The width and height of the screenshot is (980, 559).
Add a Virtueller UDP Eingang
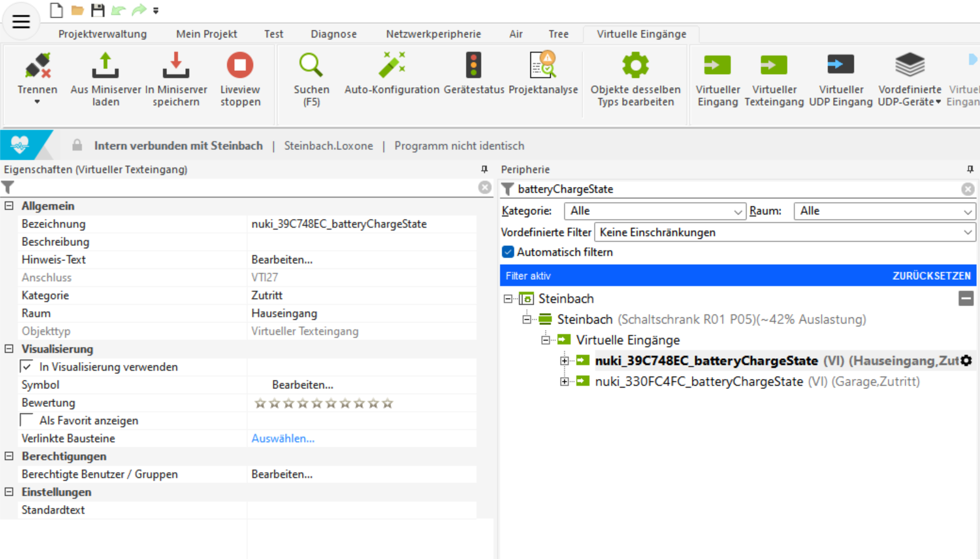click(840, 65)
